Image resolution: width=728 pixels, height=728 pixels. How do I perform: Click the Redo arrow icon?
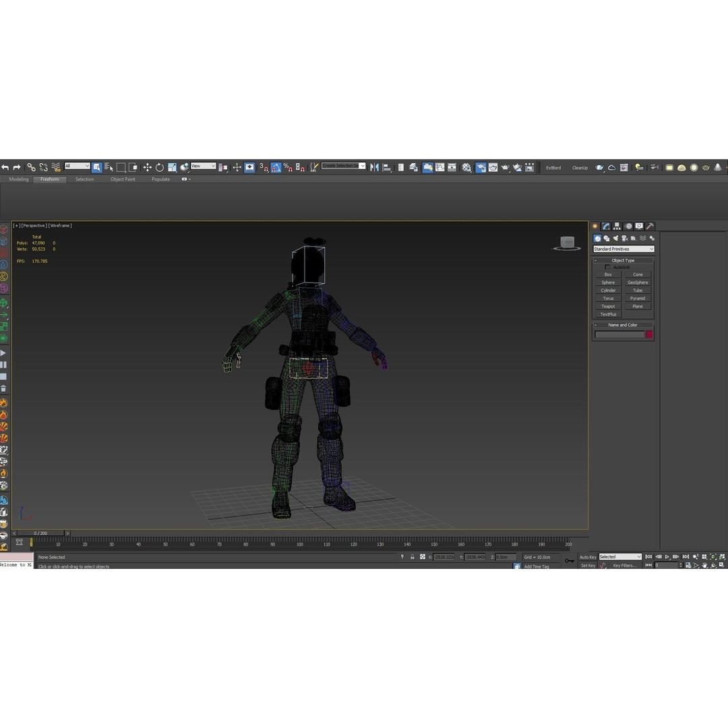pyautogui.click(x=17, y=168)
